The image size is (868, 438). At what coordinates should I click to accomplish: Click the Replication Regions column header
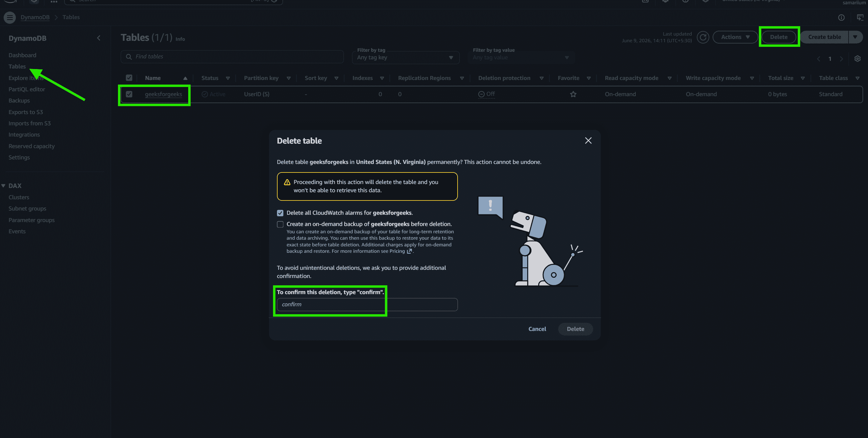[424, 78]
